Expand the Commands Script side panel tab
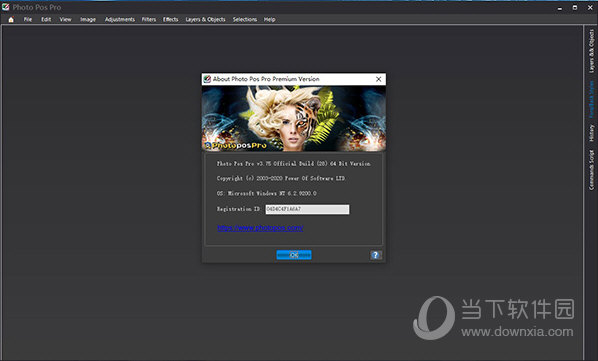The height and width of the screenshot is (361, 598). point(591,170)
